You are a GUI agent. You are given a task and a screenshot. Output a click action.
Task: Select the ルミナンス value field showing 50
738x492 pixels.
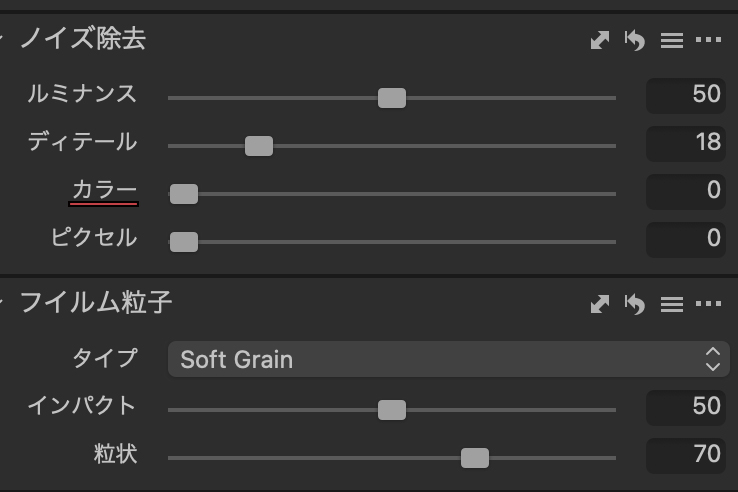pyautogui.click(x=686, y=96)
